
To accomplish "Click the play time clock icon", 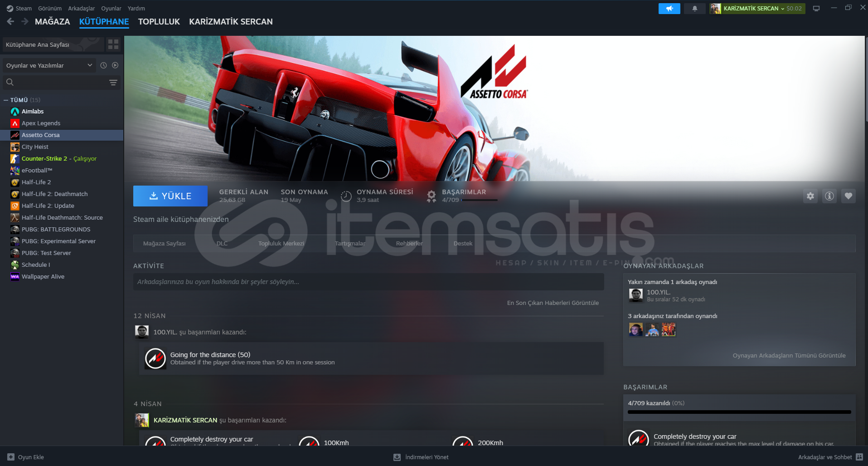I will click(x=346, y=196).
